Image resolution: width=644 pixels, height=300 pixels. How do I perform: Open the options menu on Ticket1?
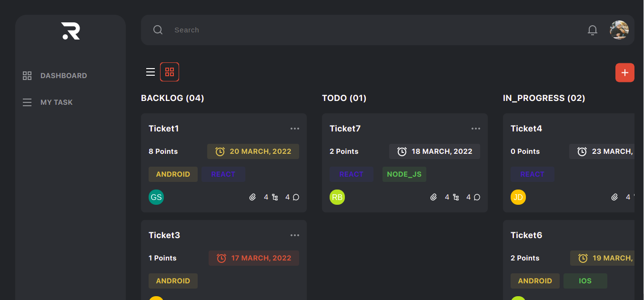295,128
